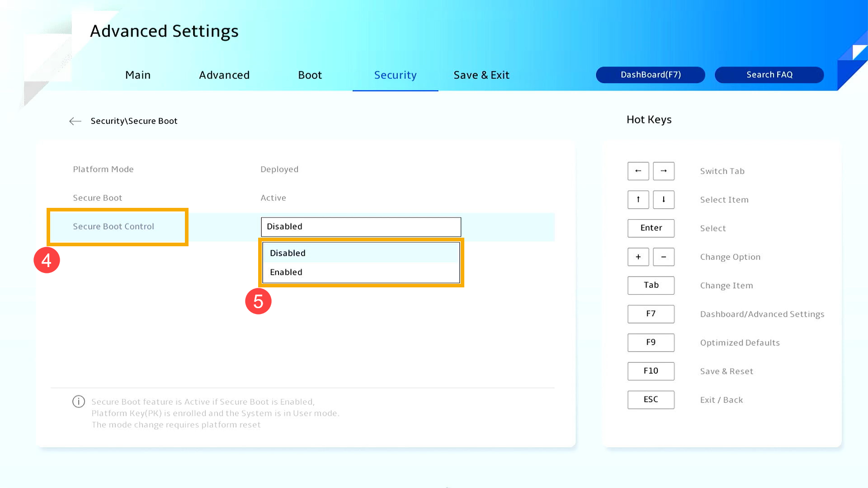Image resolution: width=868 pixels, height=488 pixels.
Task: Open the Boot tab
Action: point(310,75)
